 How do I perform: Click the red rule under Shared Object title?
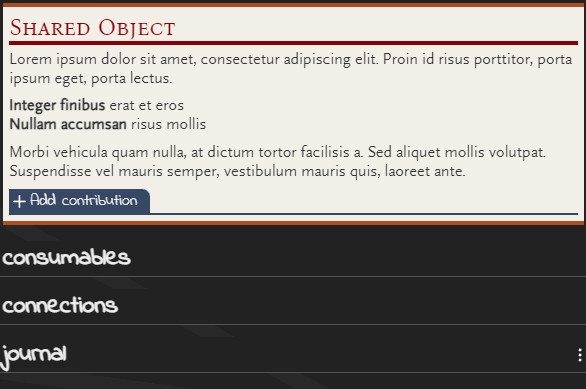293,43
